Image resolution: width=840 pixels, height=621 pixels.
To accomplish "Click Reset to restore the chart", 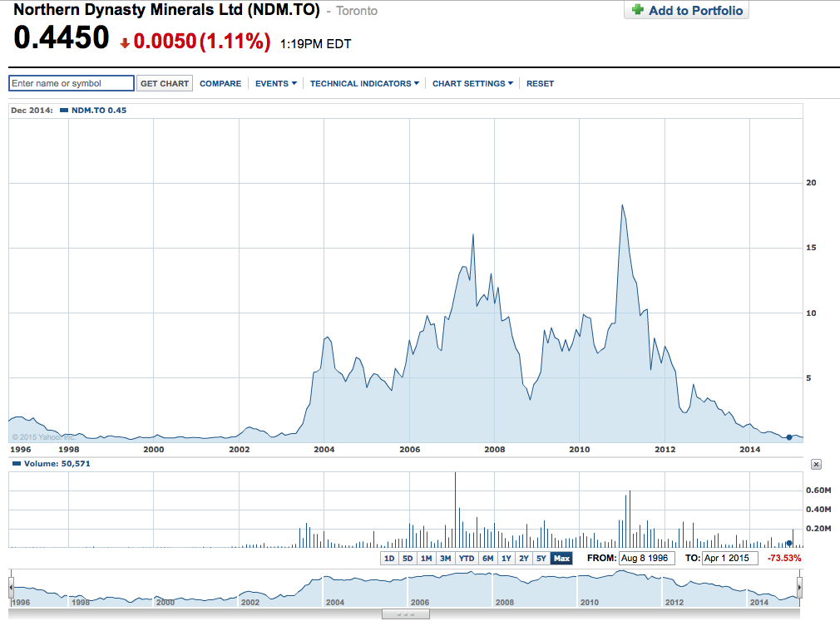I will point(540,83).
